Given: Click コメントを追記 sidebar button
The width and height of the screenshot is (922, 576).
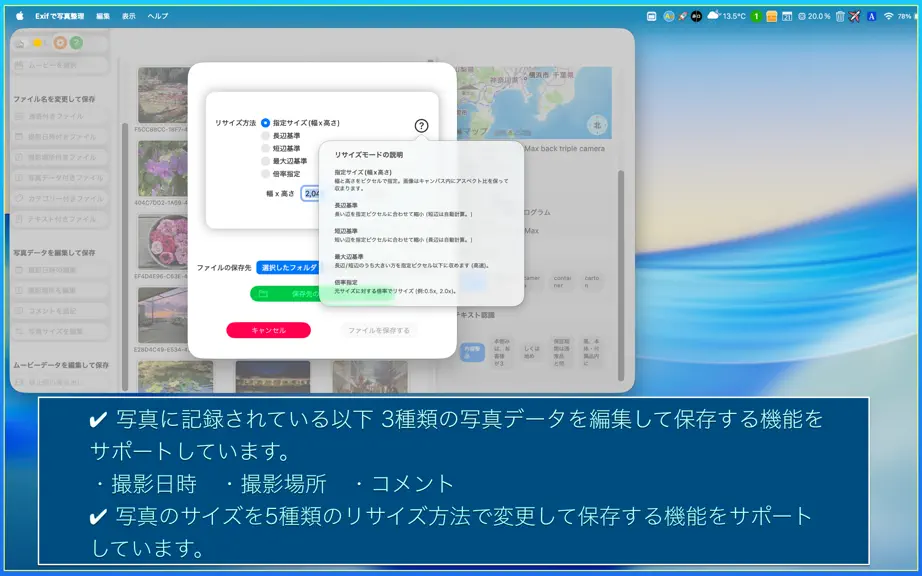Looking at the screenshot, I should pos(60,311).
